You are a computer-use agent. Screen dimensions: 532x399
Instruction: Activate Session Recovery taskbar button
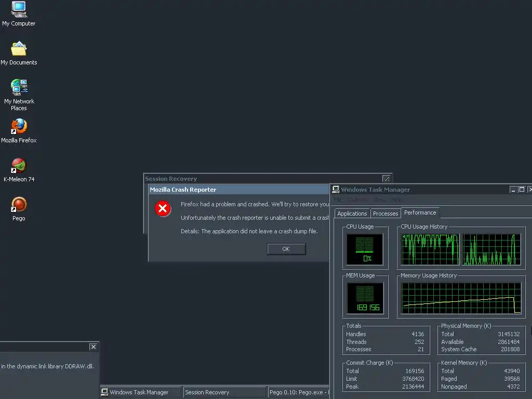click(224, 392)
